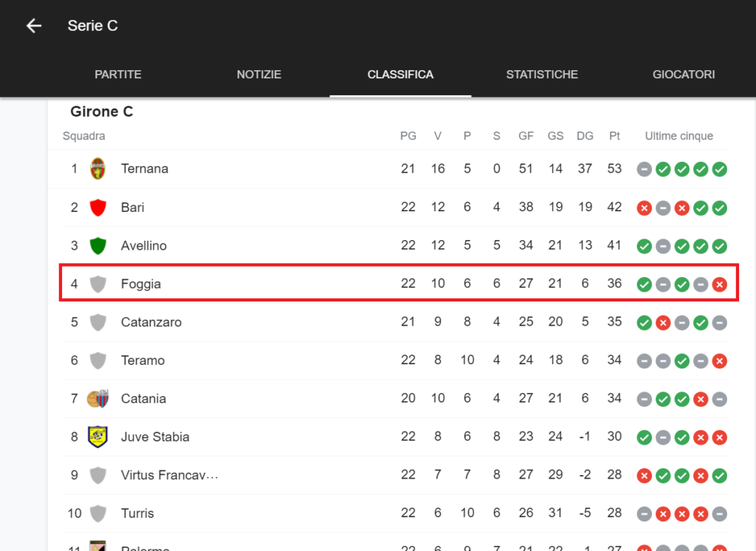Click Bari's first red loss icon
This screenshot has width=756, height=551.
645,208
